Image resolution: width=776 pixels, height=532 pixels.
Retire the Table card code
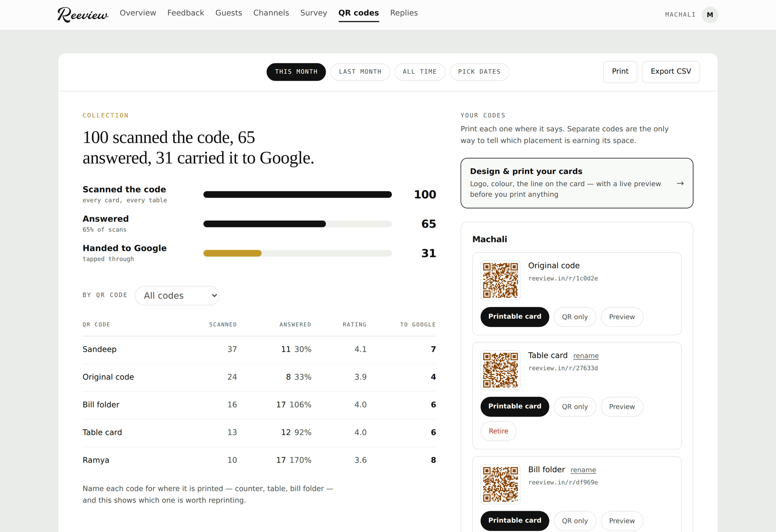coord(499,431)
